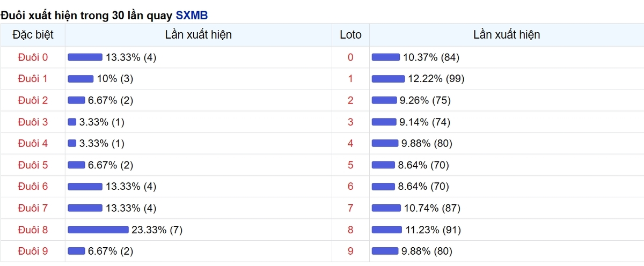Viewport: 644px width, 266px height.
Task: Click the 12.22% (99) Loto bar
Action: tap(388, 79)
